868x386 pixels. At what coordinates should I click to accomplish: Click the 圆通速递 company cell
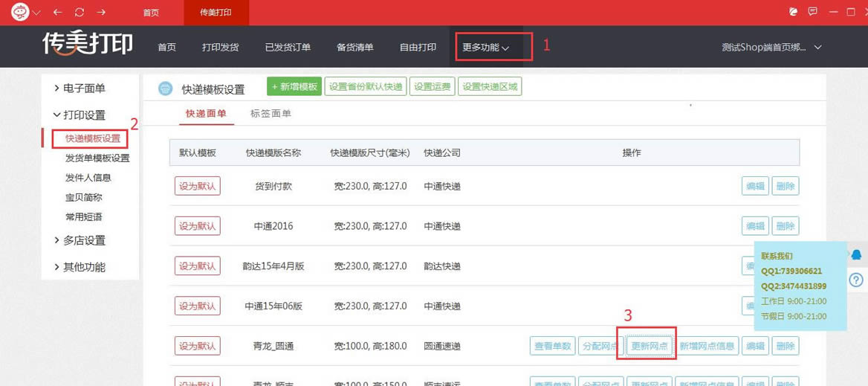441,347
